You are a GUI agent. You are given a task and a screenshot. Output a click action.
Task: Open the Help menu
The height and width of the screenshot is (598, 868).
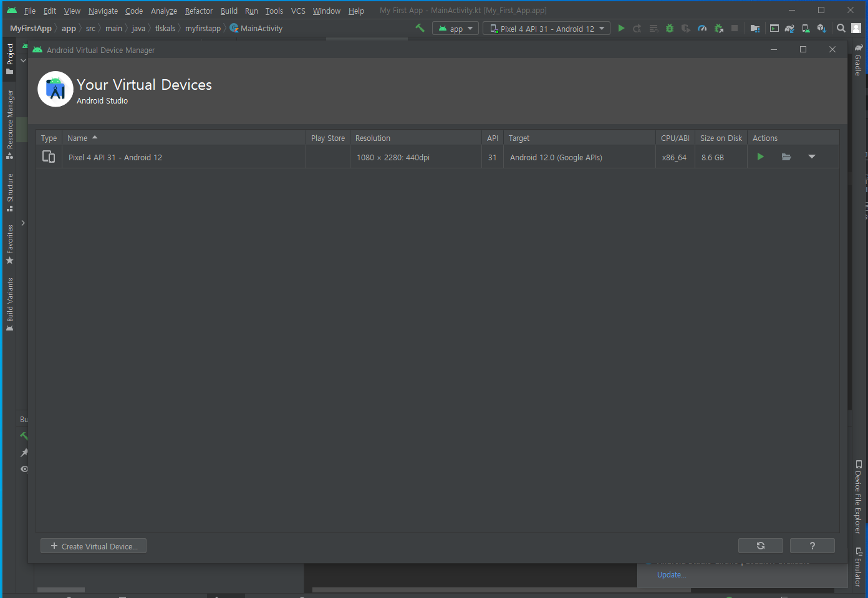coord(356,11)
